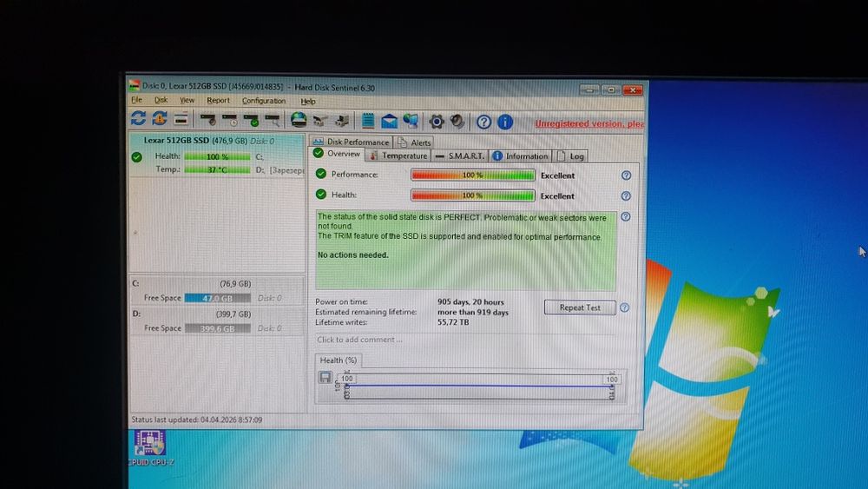The width and height of the screenshot is (868, 489).
Task: Select the C: partition row
Action: (216, 291)
